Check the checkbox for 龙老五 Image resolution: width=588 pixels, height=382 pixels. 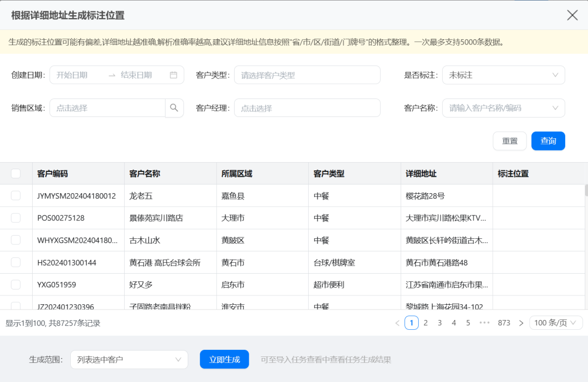[x=16, y=195]
